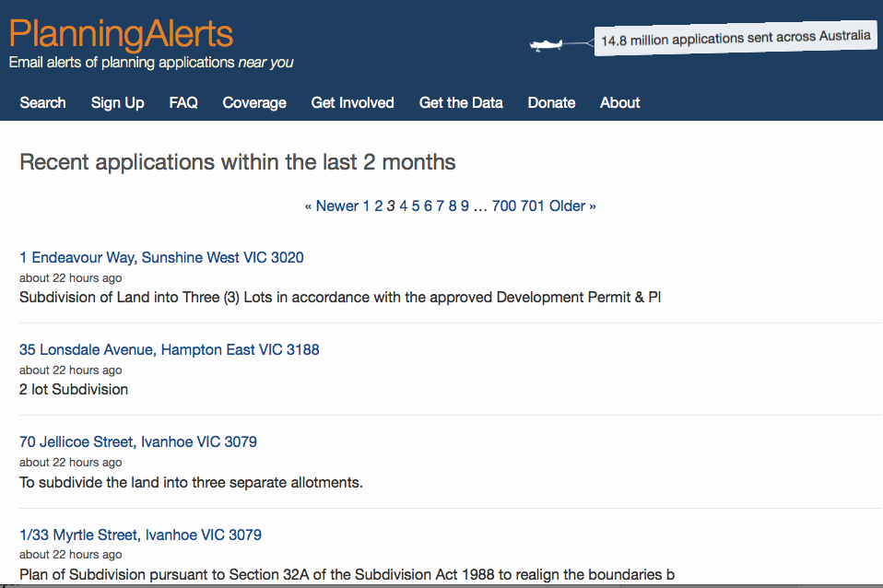Go to results page 4
The height and width of the screenshot is (588, 883).
tap(403, 206)
